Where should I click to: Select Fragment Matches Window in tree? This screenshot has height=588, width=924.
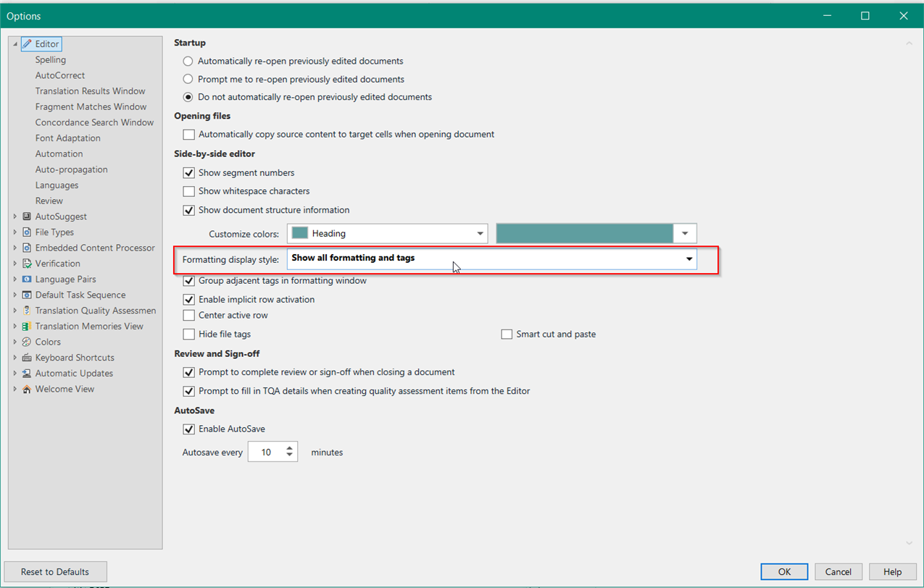click(91, 107)
